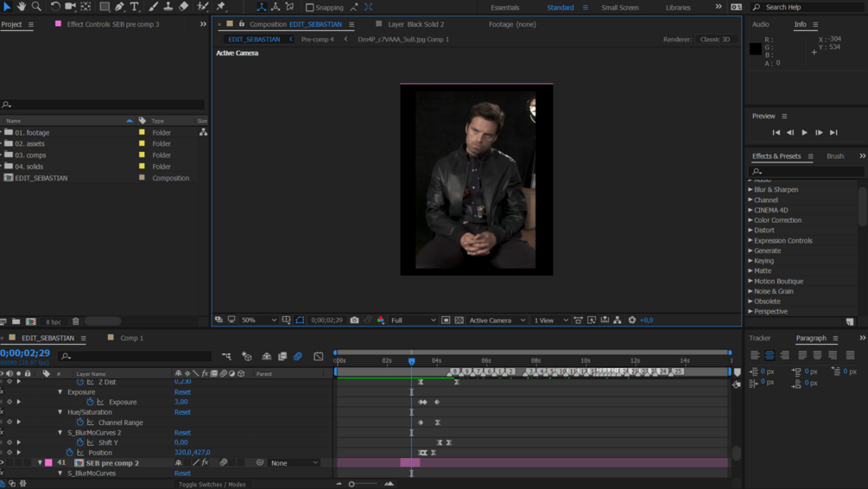Toggle stopwatch for Position property
This screenshot has height=489, width=868.
coord(70,453)
